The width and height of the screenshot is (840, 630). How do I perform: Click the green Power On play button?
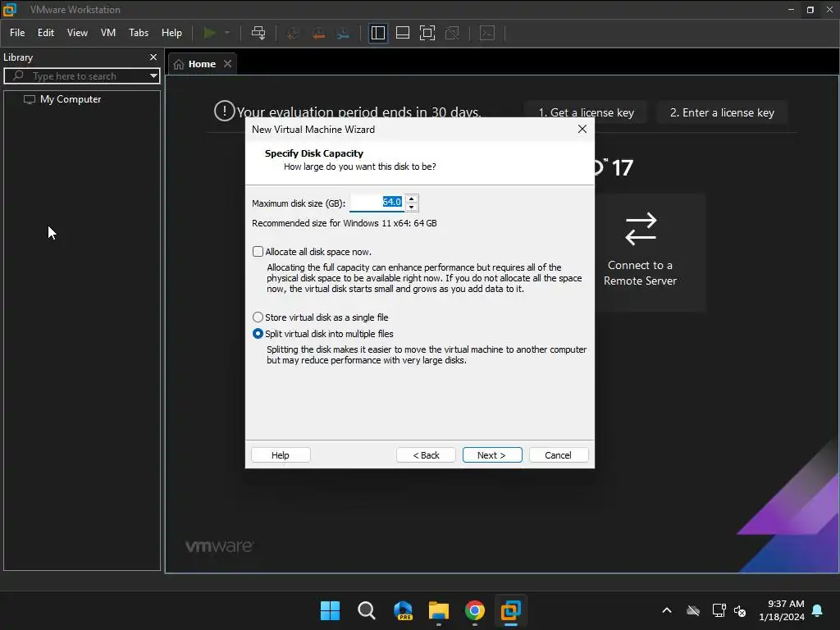tap(209, 33)
